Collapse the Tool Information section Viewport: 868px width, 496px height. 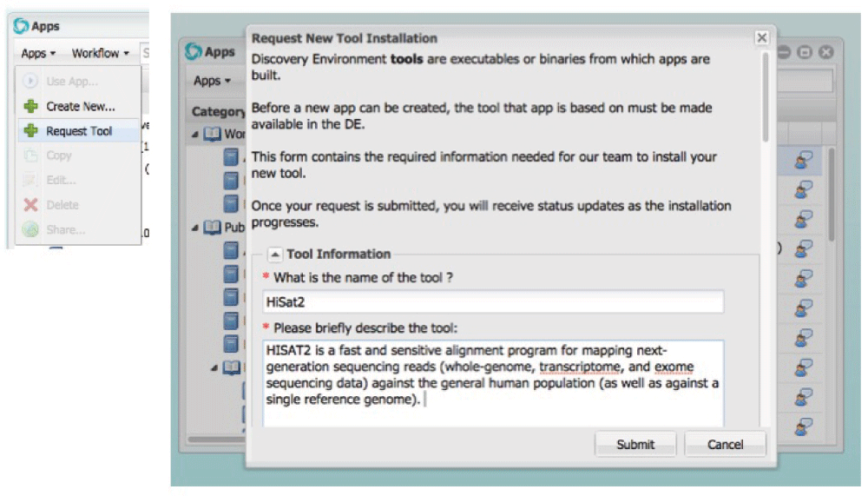(273, 255)
